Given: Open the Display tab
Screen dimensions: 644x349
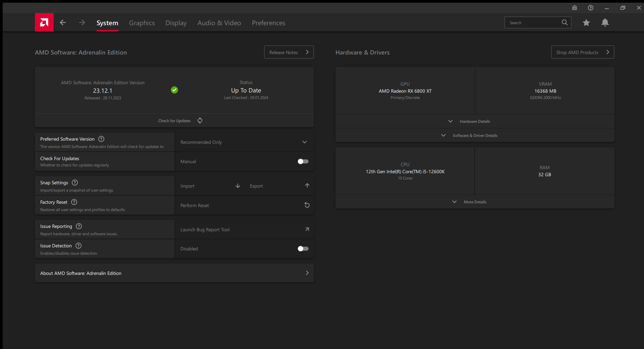Looking at the screenshot, I should point(176,23).
